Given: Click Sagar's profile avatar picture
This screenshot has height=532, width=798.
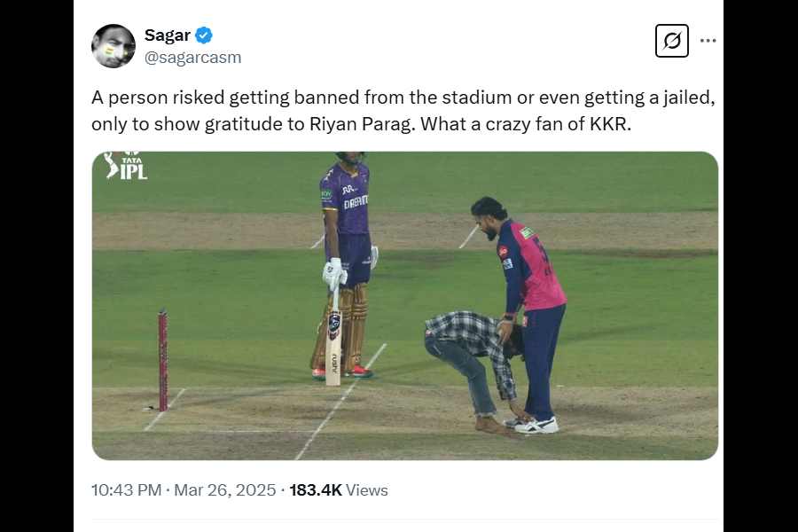Looking at the screenshot, I should click(x=113, y=46).
